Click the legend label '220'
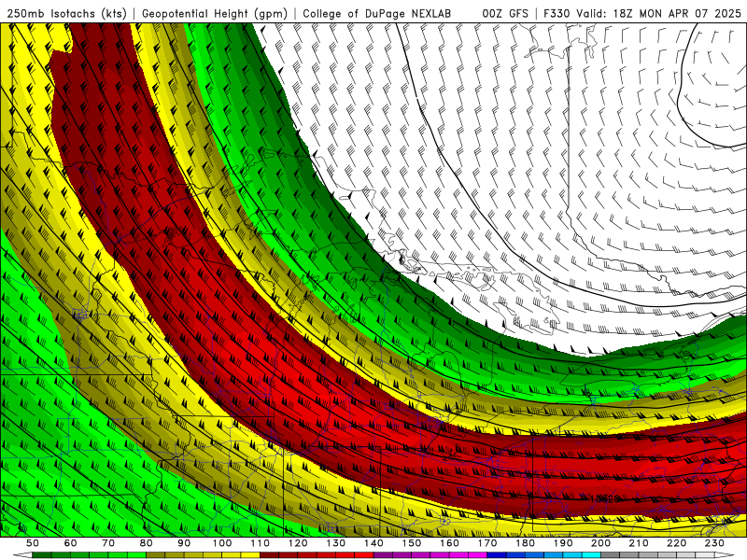This screenshot has width=747, height=560. point(677,543)
